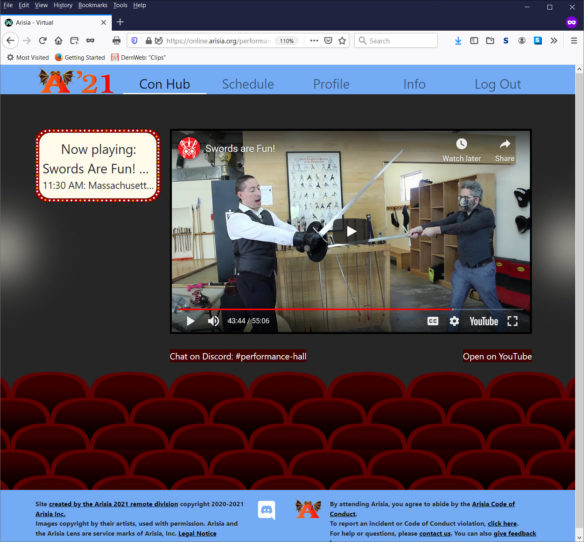Click the footer Arisia A logo
The height and width of the screenshot is (542, 584).
pos(308,509)
